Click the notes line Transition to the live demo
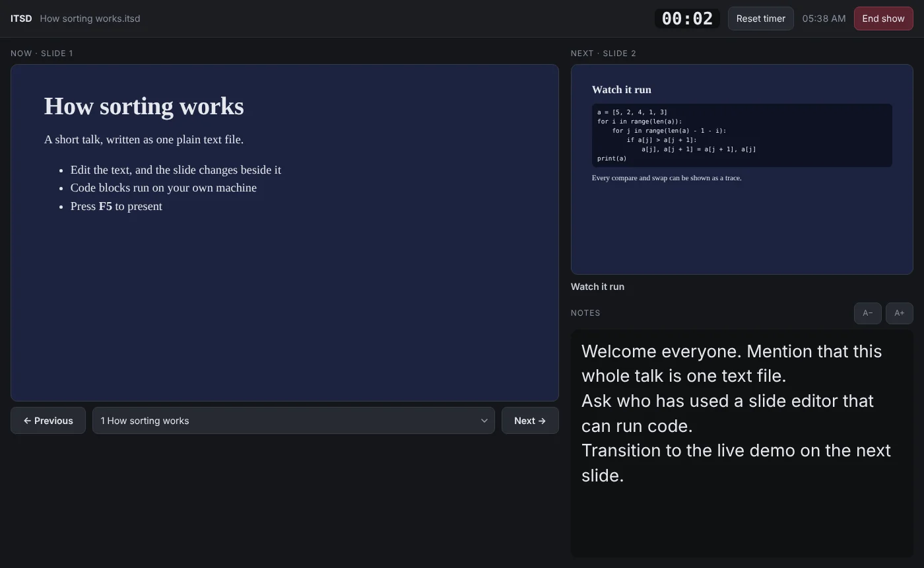The image size is (924, 568). tap(736, 463)
